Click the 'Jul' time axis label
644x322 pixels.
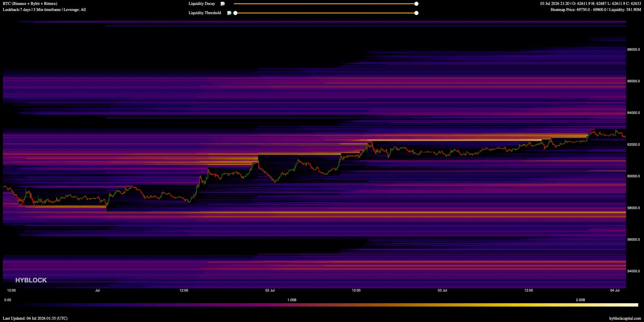97,291
